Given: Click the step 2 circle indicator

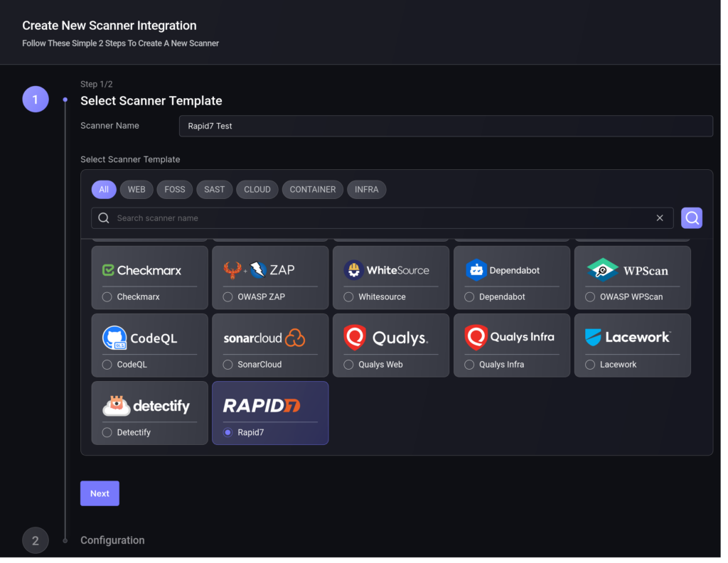Looking at the screenshot, I should tap(36, 540).
